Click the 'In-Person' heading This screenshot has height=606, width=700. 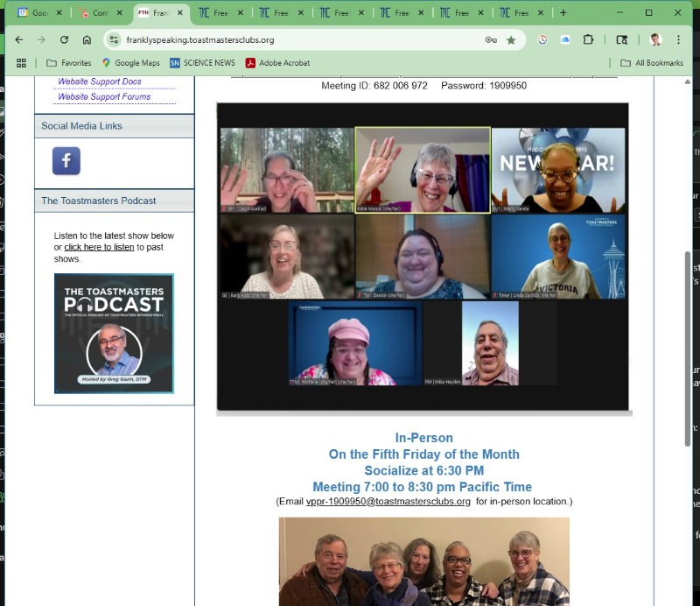pyautogui.click(x=424, y=438)
